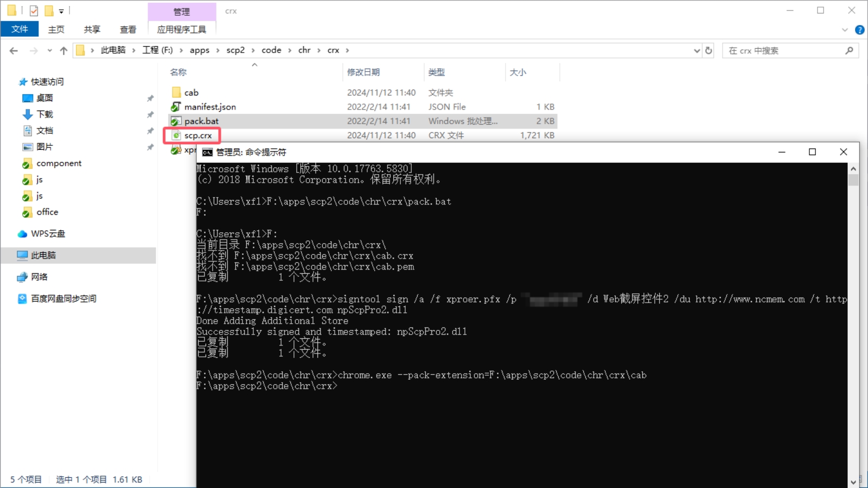868x488 pixels.
Task: Click the scp.crx file icon
Action: tap(176, 136)
